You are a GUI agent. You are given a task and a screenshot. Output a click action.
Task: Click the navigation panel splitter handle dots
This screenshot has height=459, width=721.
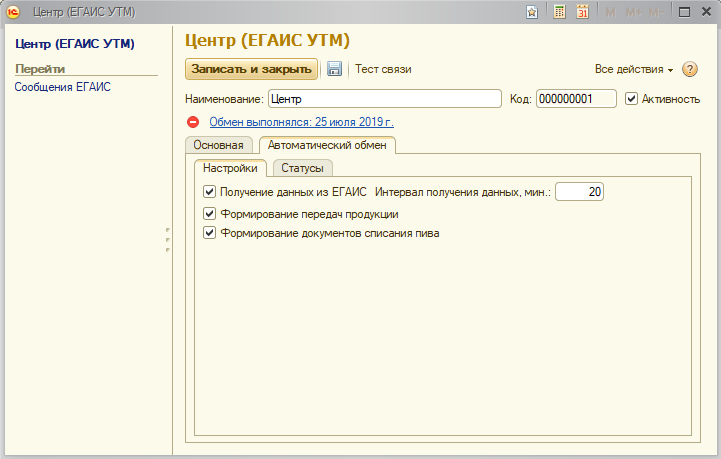pyautogui.click(x=168, y=240)
